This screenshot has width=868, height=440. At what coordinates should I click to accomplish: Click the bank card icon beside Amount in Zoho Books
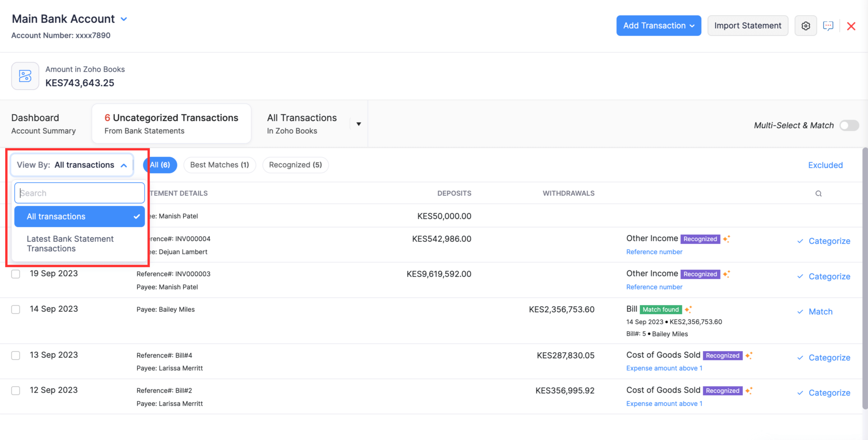click(25, 76)
